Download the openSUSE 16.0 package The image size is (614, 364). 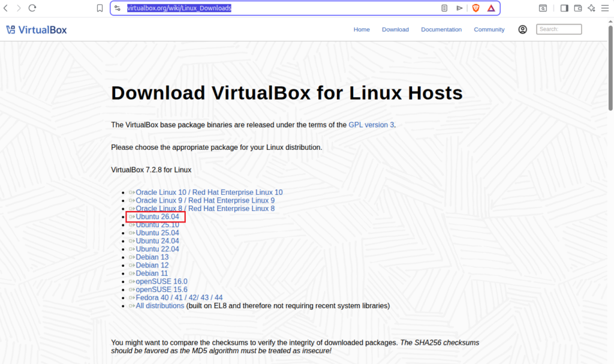pos(161,281)
